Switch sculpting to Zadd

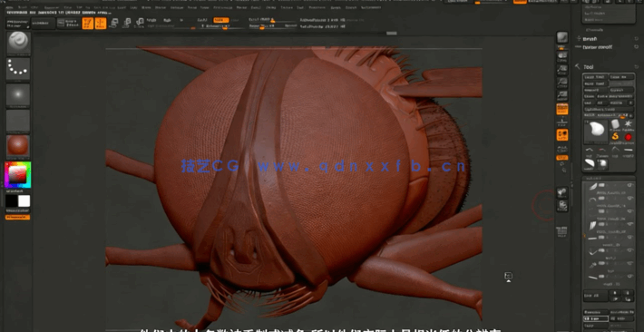pos(202,20)
